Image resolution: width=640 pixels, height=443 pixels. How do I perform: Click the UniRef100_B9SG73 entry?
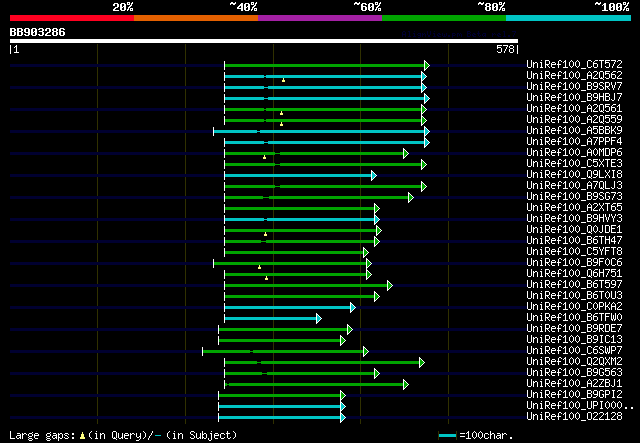coord(574,196)
